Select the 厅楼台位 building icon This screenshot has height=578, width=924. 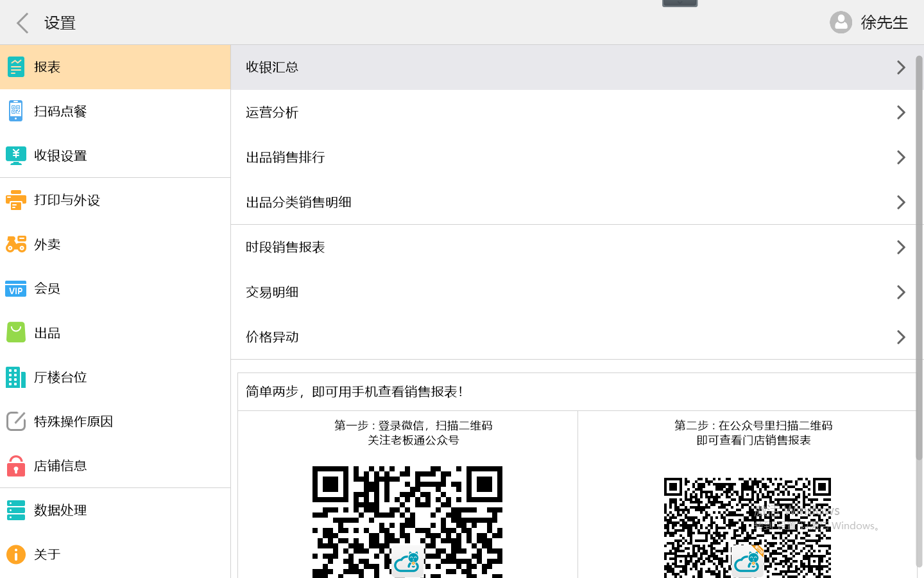tap(16, 377)
